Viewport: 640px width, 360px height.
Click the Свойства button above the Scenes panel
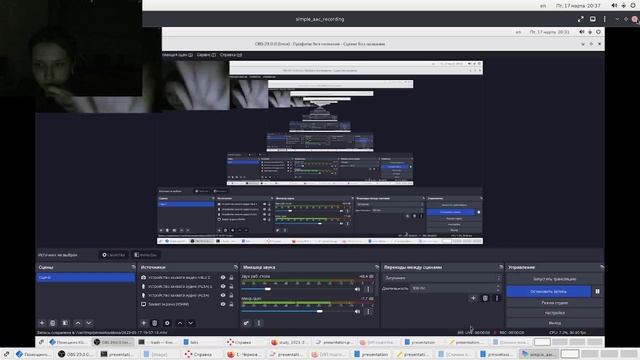pyautogui.click(x=113, y=255)
